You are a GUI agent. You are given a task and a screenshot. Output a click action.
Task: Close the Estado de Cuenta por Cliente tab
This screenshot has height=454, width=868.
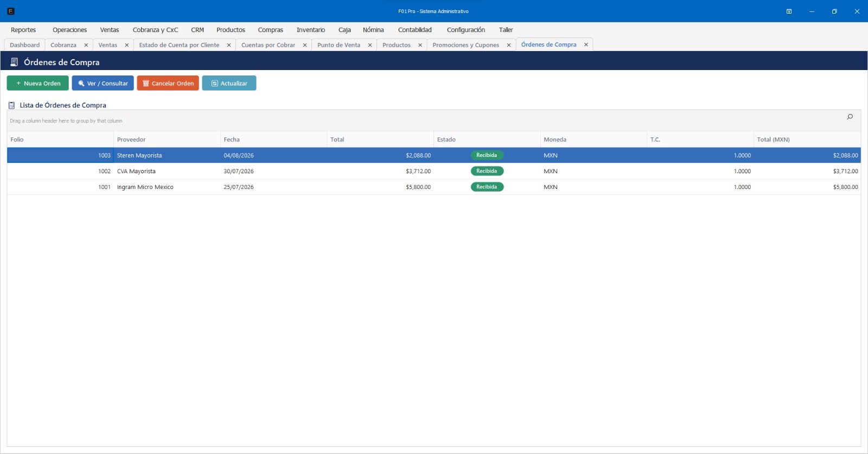229,45
